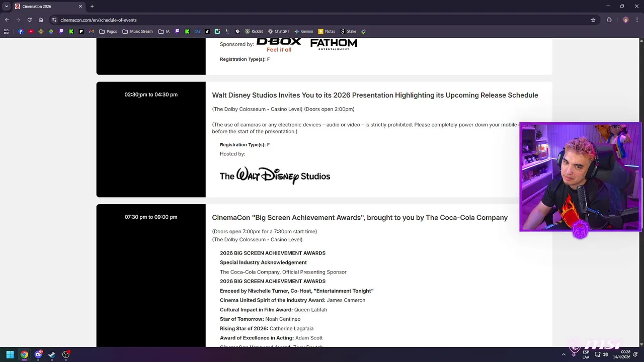The height and width of the screenshot is (362, 644).
Task: Click the forward navigation arrow
Action: pyautogui.click(x=18, y=20)
